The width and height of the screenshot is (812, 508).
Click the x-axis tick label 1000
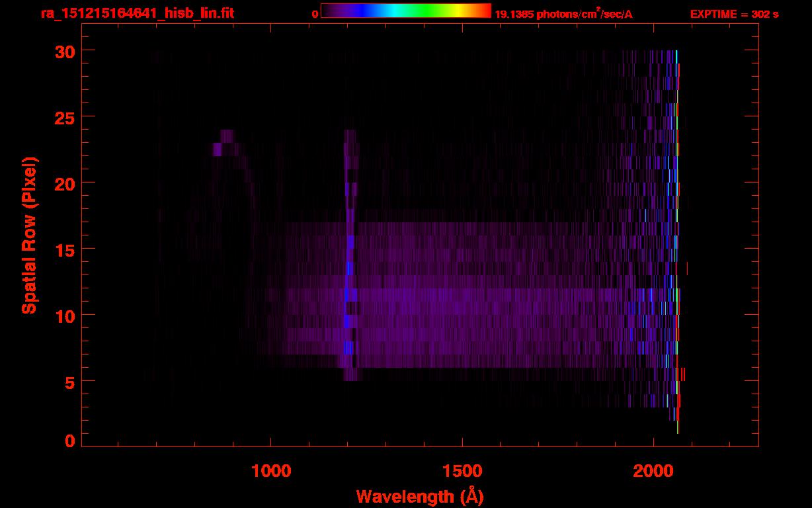coord(271,470)
